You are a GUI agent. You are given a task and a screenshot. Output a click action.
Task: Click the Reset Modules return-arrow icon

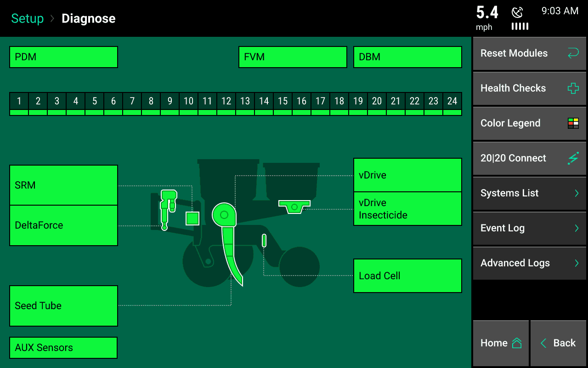(x=573, y=53)
